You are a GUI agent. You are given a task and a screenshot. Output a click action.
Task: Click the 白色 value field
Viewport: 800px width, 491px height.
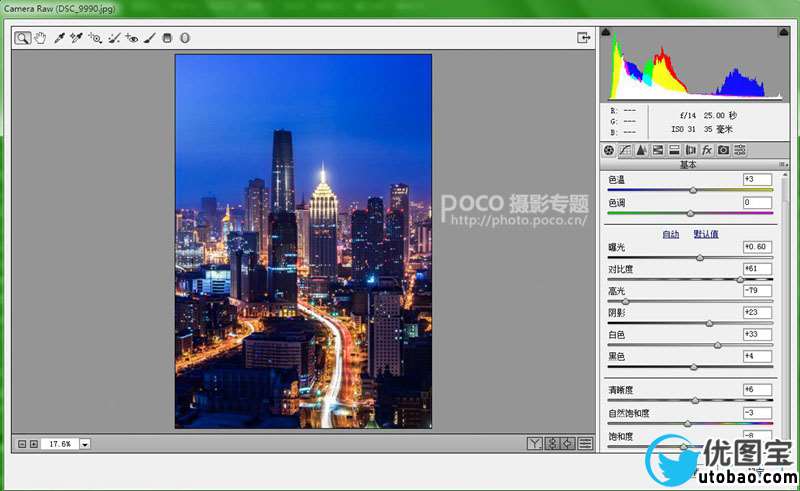[757, 334]
